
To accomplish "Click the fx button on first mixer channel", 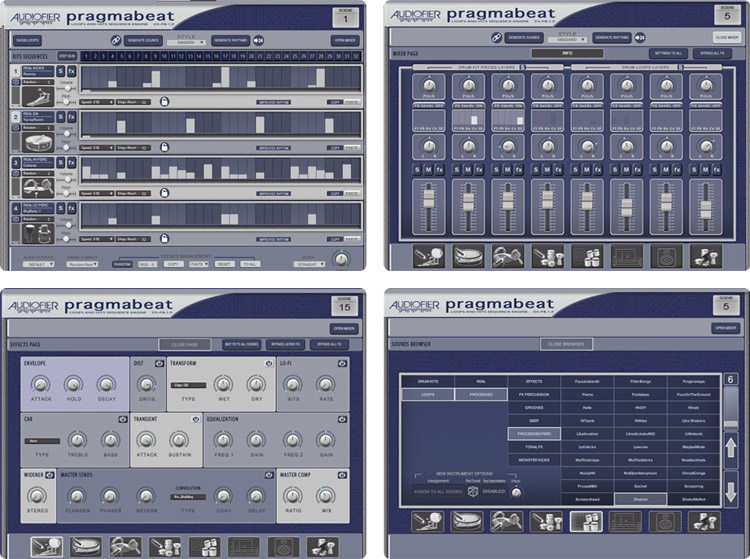I will [x=440, y=170].
